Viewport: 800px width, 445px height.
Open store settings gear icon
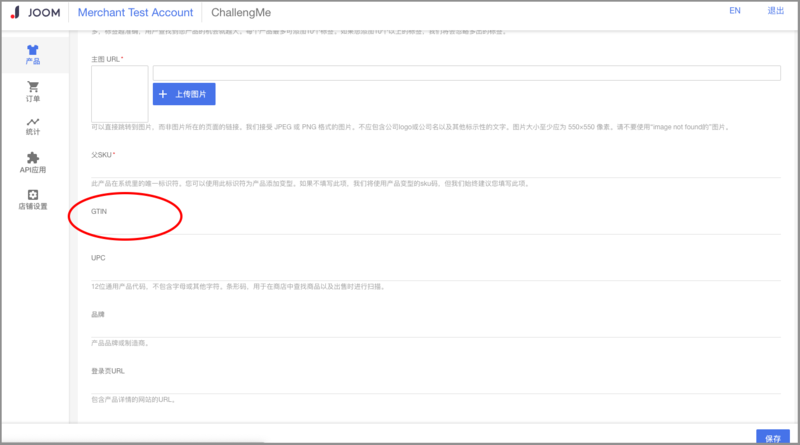point(33,194)
